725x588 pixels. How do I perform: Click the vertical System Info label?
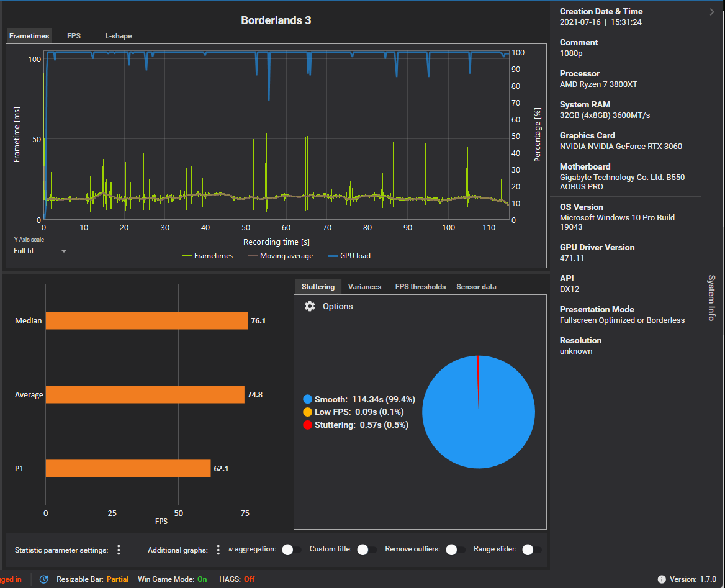[x=711, y=297]
